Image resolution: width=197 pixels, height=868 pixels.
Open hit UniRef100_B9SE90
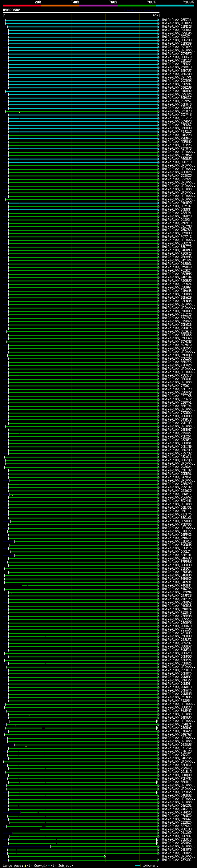[x=176, y=33]
